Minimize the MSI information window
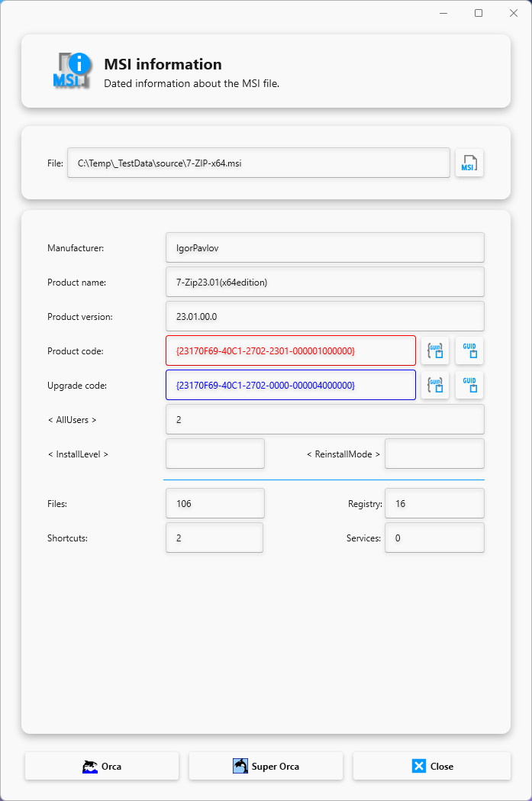The image size is (532, 801). 443,13
